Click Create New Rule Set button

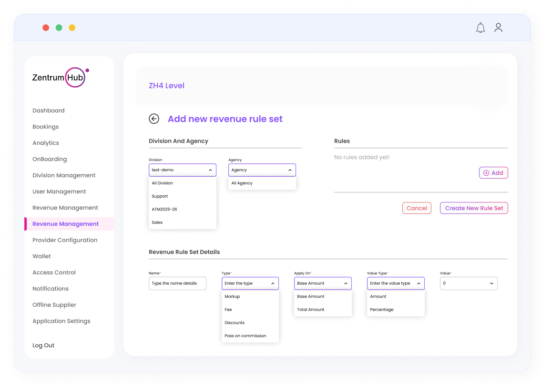point(474,208)
